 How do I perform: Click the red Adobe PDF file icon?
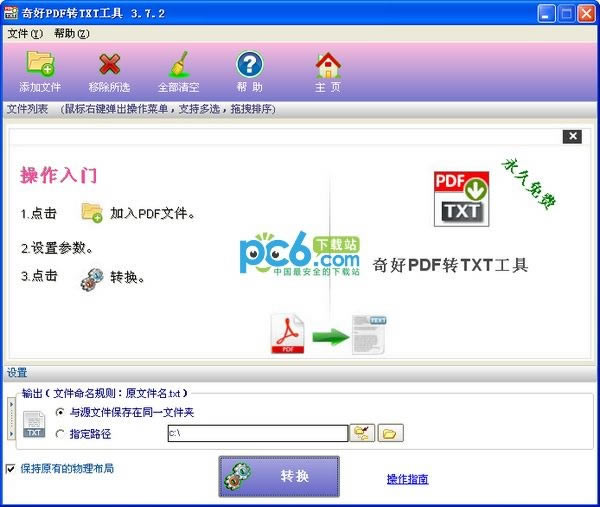(287, 334)
